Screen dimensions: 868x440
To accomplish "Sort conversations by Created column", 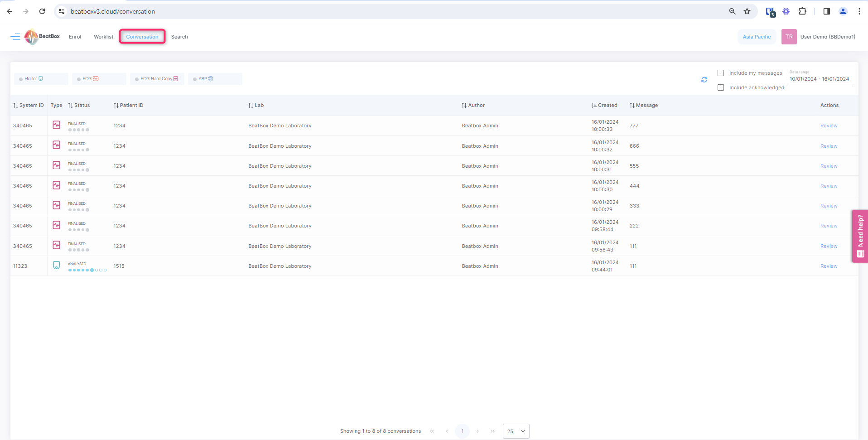I will click(x=604, y=105).
